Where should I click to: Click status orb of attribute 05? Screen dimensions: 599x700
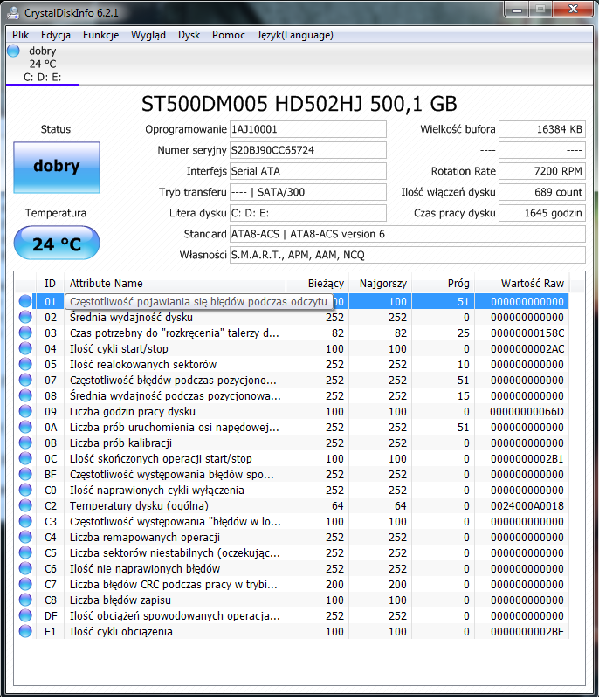point(25,364)
